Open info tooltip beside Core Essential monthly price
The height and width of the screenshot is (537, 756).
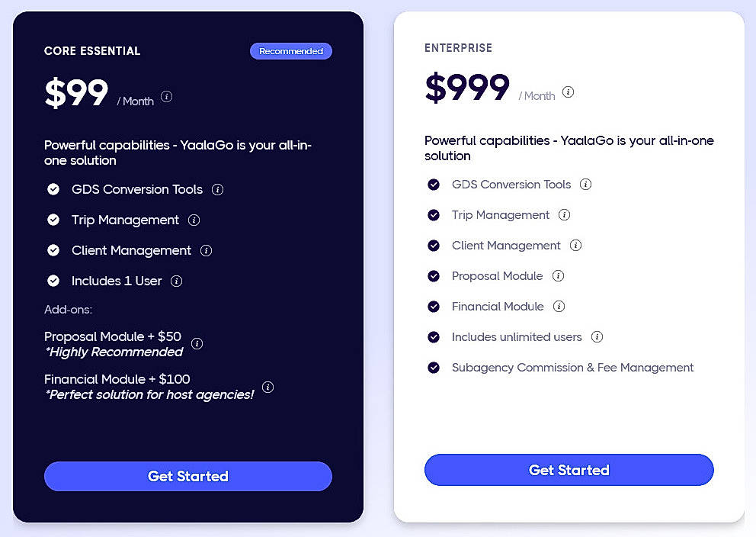[166, 97]
